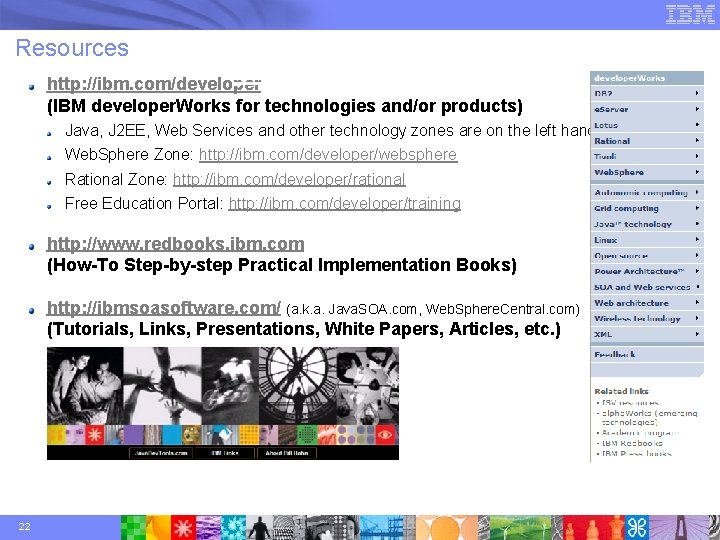Select Power Architecture in the sidebar menu
Screen dimensions: 720x540
pyautogui.click(x=647, y=271)
